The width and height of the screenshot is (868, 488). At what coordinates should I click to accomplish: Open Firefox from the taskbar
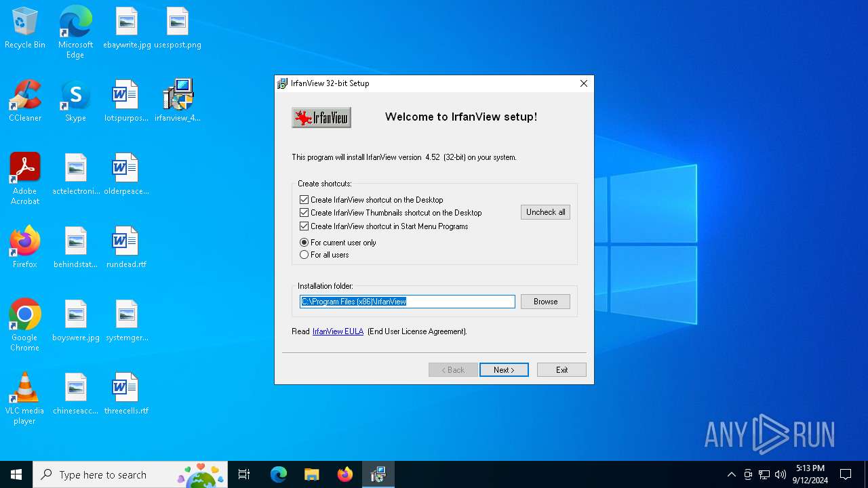pyautogui.click(x=344, y=474)
